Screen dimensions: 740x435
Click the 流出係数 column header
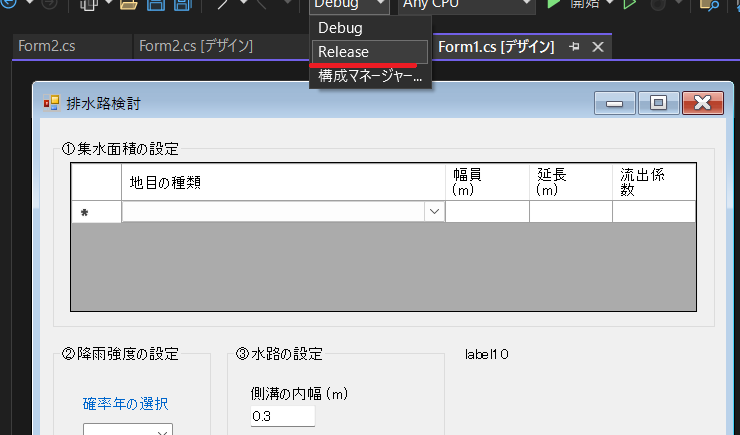pyautogui.click(x=654, y=182)
